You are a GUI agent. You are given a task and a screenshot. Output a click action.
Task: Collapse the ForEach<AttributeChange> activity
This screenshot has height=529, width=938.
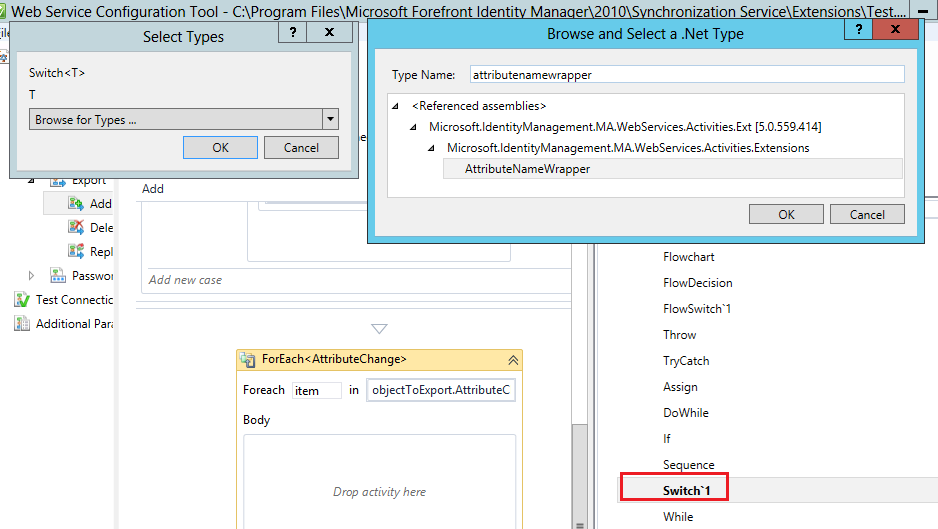point(513,360)
